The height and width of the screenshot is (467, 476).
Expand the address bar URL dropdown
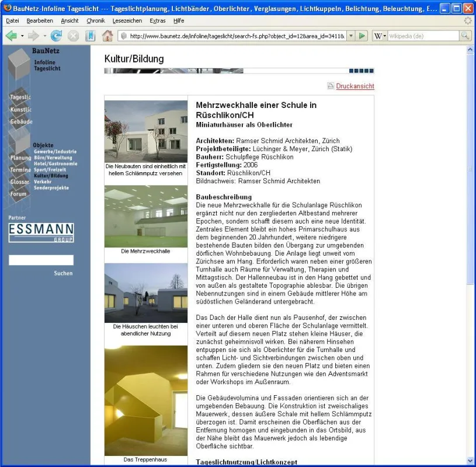[x=351, y=36]
